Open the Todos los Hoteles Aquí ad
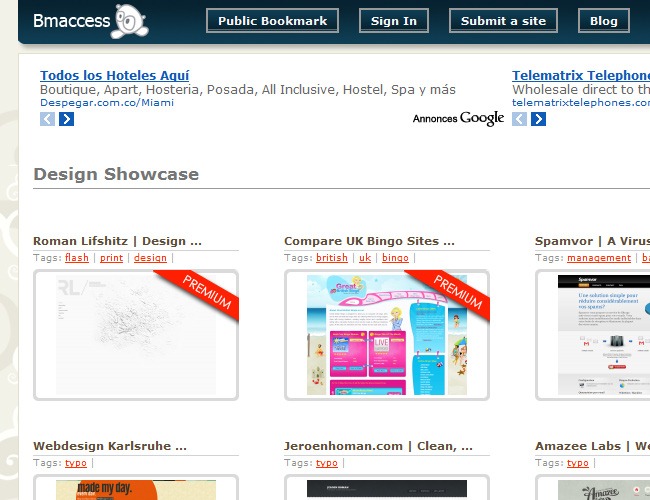The image size is (650, 500). pos(114,75)
